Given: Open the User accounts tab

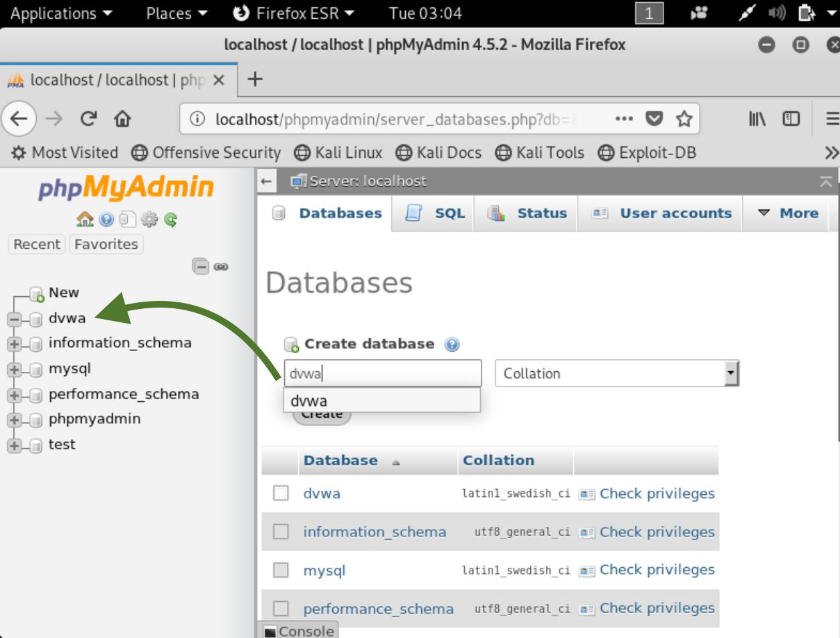Looking at the screenshot, I should point(661,213).
